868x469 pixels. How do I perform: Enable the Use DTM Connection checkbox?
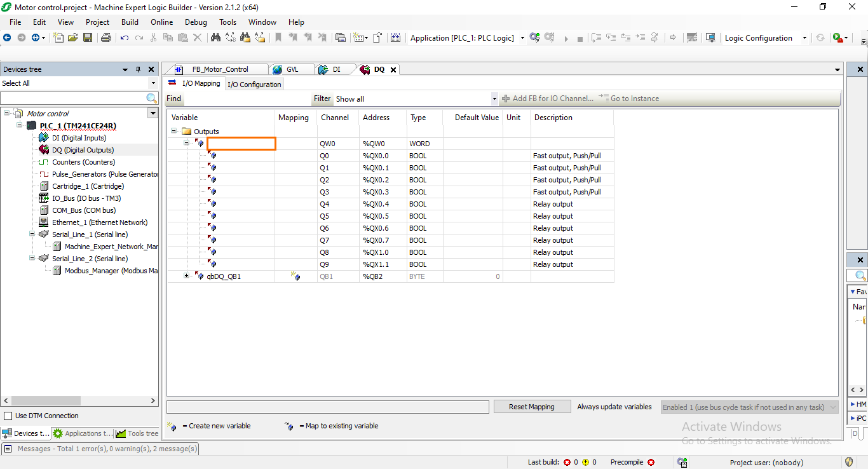tap(9, 415)
